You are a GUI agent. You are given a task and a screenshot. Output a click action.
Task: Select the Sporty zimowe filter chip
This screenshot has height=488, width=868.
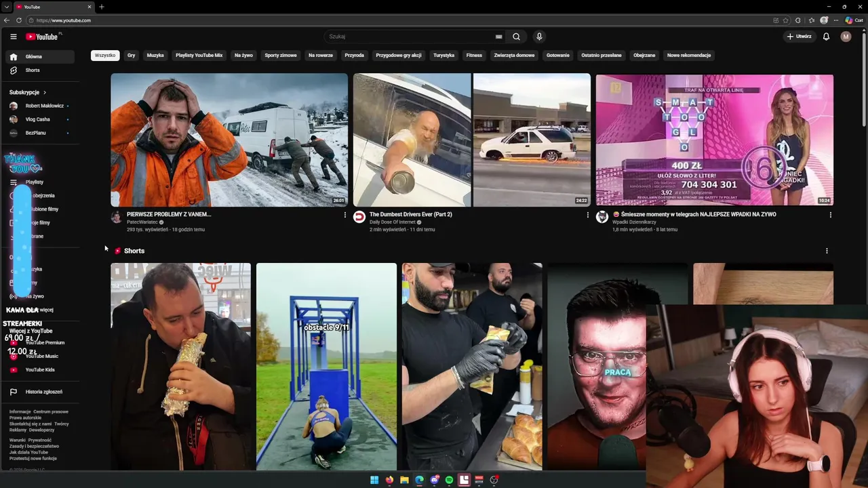(281, 56)
